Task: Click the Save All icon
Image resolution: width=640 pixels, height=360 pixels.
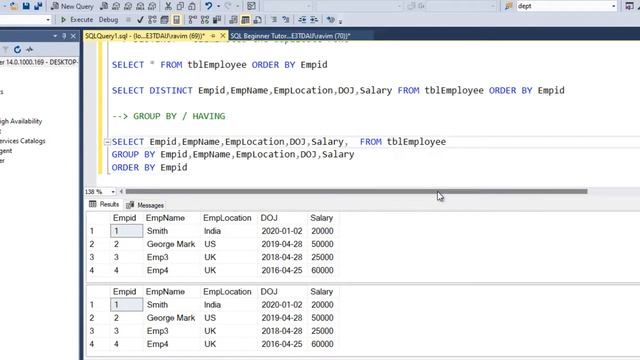Action: click(x=38, y=6)
